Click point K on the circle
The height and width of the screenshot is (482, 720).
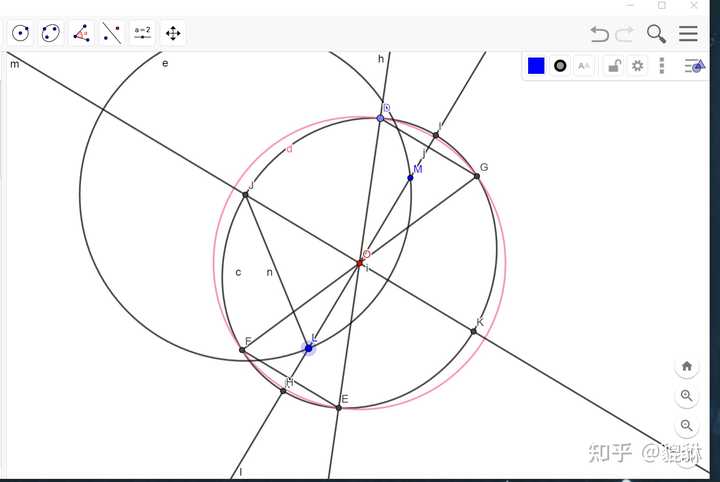(473, 331)
